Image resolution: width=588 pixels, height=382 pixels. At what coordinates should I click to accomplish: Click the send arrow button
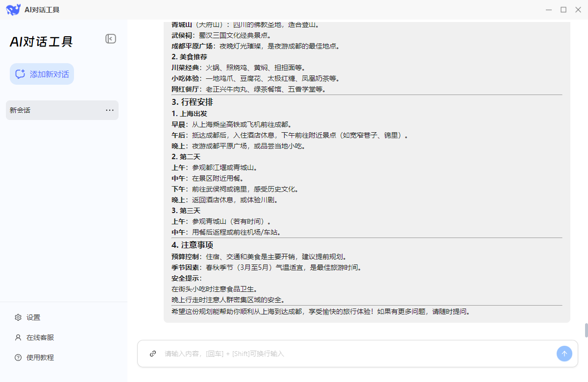click(x=564, y=354)
